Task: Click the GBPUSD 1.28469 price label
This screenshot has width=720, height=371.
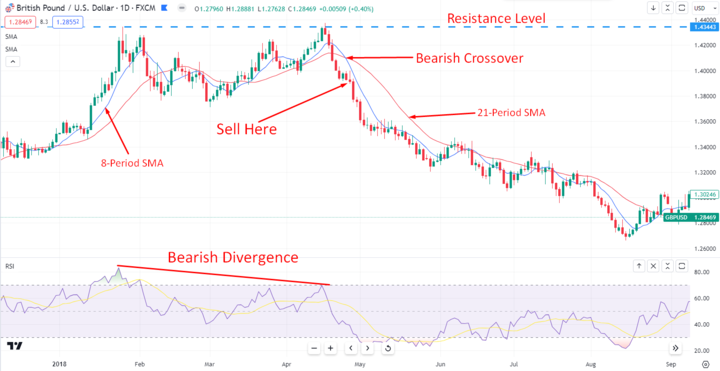Action: pos(692,217)
